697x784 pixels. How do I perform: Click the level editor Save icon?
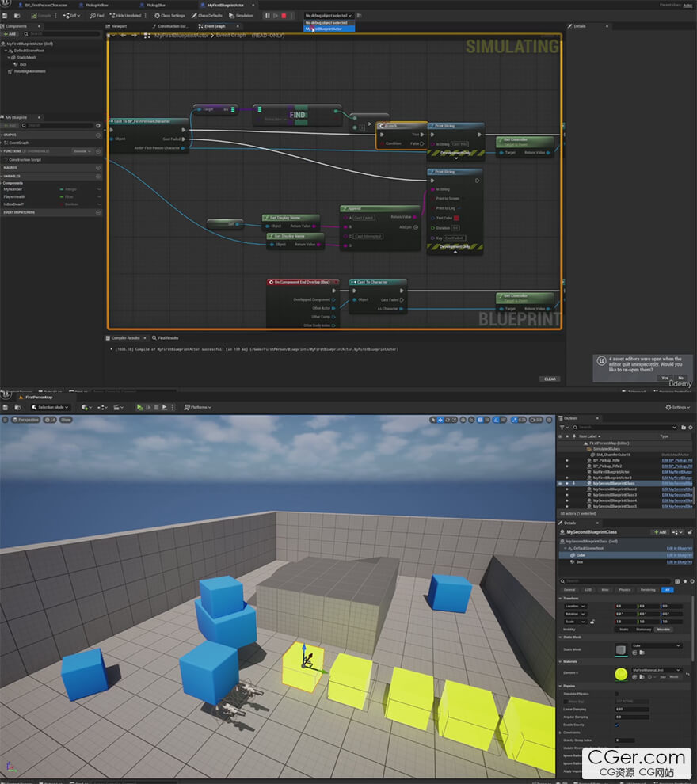(x=5, y=408)
